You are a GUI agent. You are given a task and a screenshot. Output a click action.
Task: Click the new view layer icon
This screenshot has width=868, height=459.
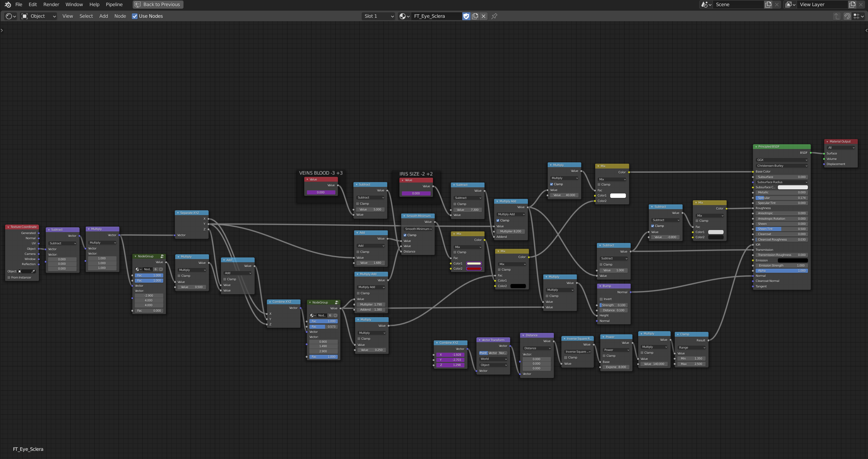click(852, 4)
